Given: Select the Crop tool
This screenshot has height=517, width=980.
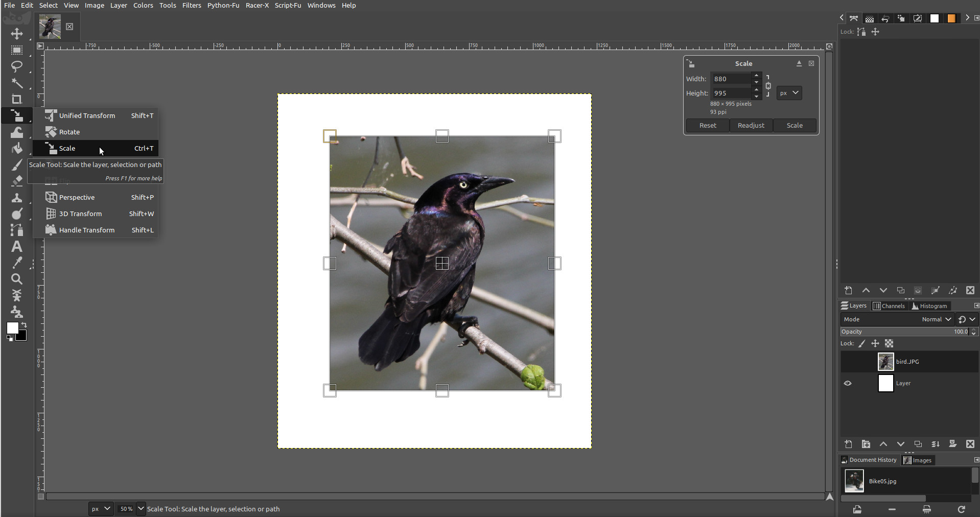Looking at the screenshot, I should (x=17, y=99).
